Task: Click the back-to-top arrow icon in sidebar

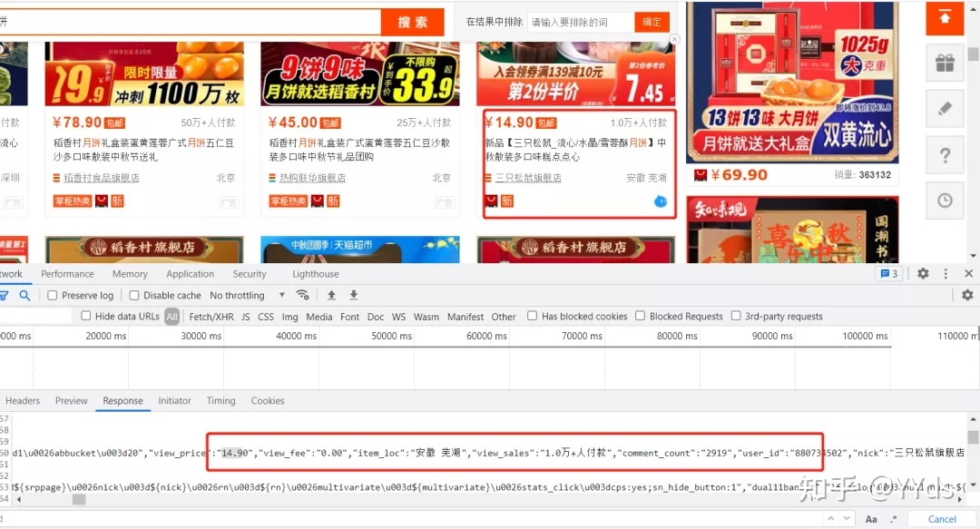Action: [945, 18]
